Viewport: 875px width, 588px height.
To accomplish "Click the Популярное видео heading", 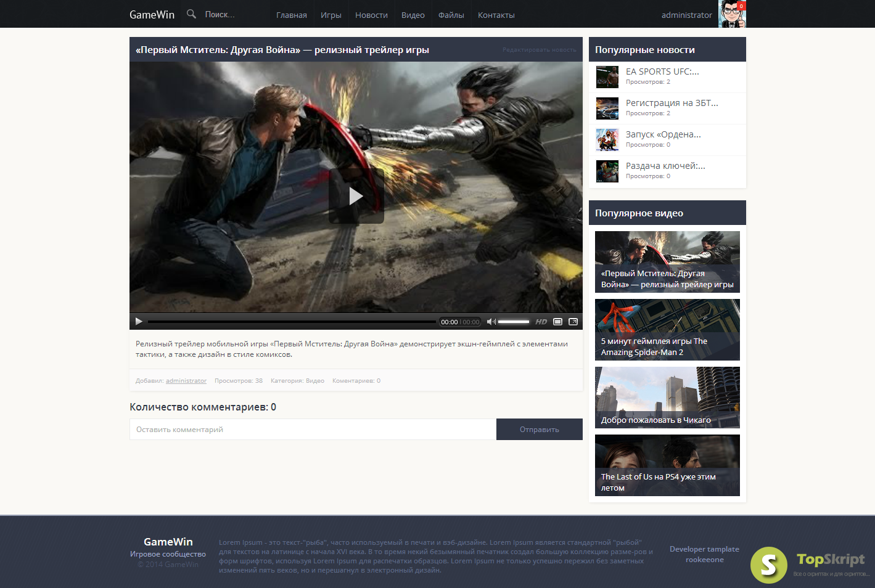I will click(639, 213).
